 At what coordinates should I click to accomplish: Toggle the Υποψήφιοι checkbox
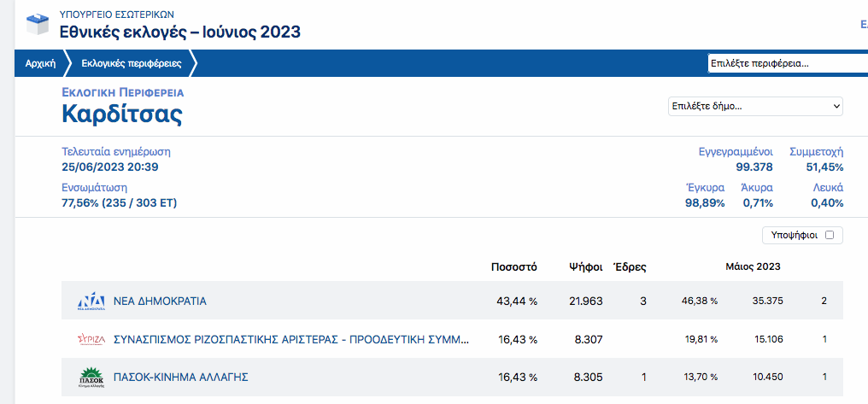pos(829,235)
